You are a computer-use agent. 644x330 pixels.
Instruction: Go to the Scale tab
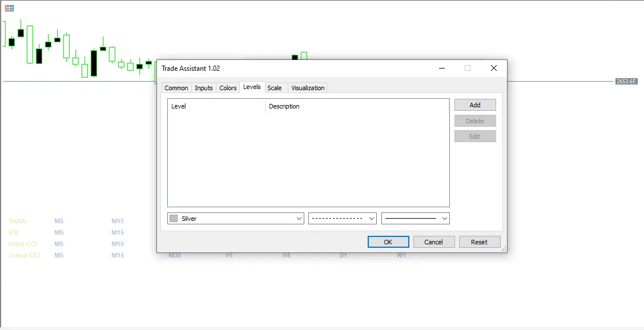(275, 88)
